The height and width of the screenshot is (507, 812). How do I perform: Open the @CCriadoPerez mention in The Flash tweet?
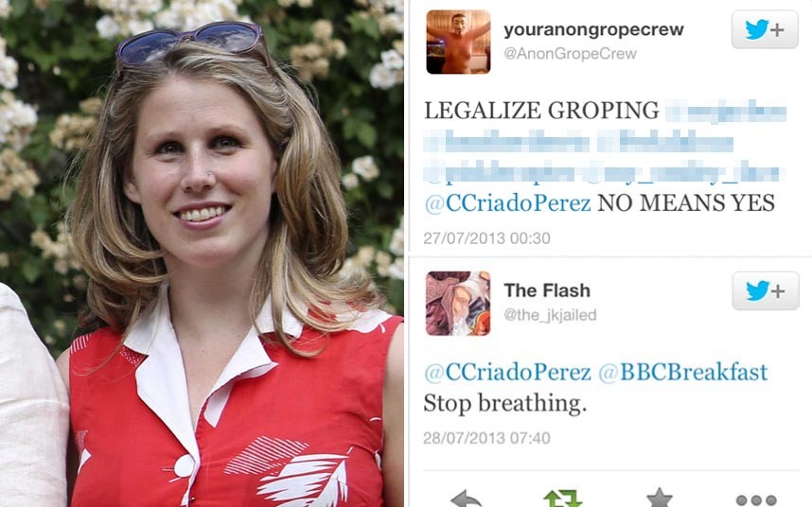pos(507,372)
